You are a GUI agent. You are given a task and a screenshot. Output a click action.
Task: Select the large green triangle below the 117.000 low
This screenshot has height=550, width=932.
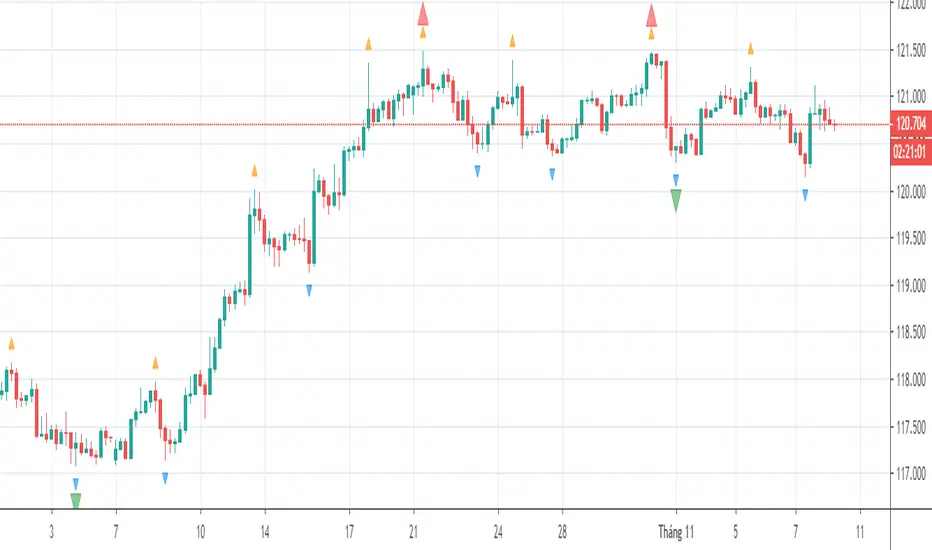pyautogui.click(x=75, y=500)
